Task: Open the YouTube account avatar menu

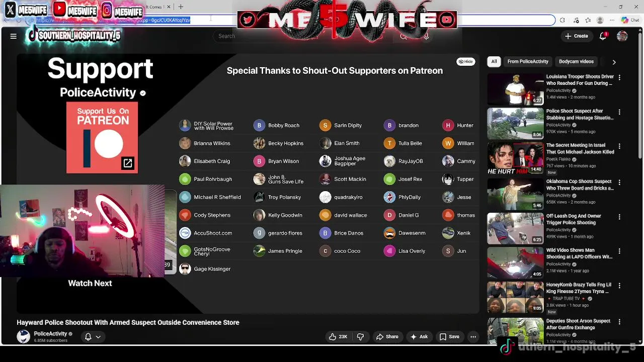Action: [x=622, y=36]
